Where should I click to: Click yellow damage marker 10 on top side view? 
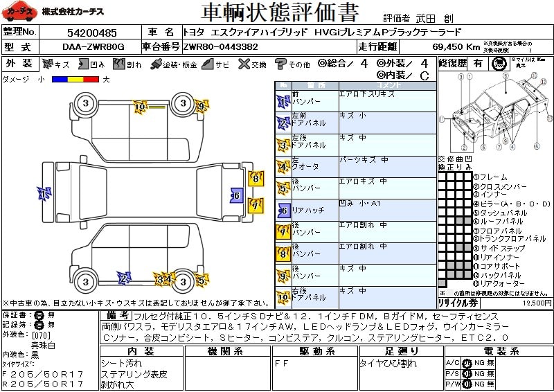point(140,107)
